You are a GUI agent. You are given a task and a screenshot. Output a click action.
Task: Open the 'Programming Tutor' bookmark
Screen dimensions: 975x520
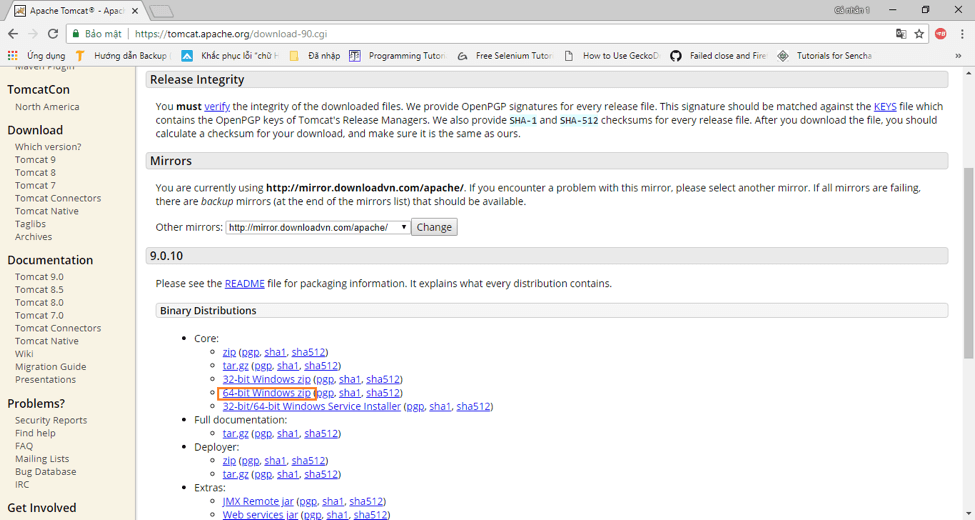click(397, 55)
